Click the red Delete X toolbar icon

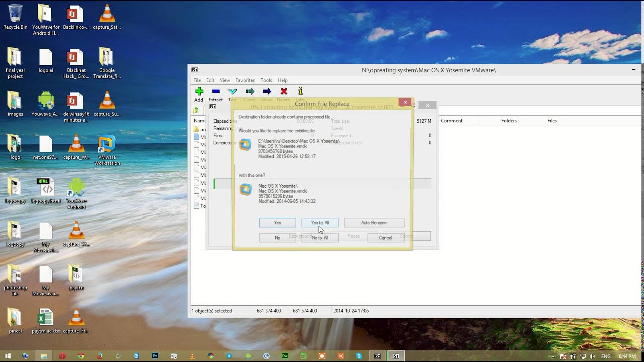click(284, 91)
